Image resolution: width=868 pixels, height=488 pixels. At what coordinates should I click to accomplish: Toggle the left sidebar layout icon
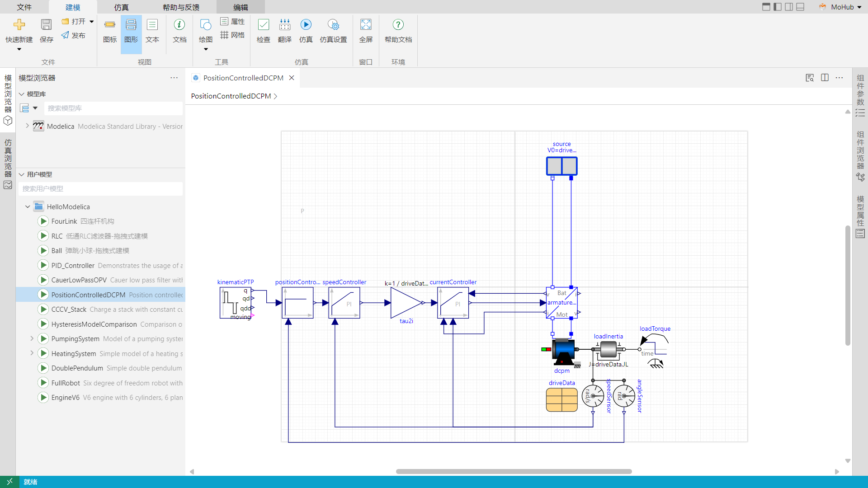(778, 7)
